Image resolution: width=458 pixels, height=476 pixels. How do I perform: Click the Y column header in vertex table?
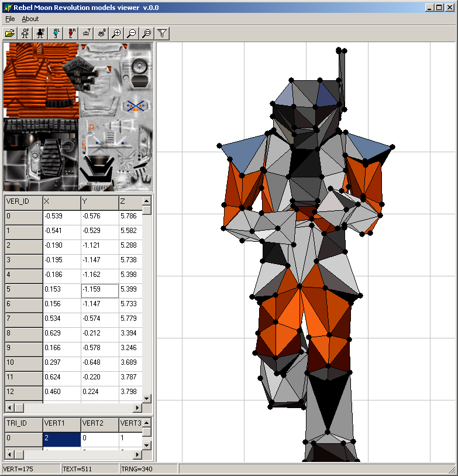(100, 203)
